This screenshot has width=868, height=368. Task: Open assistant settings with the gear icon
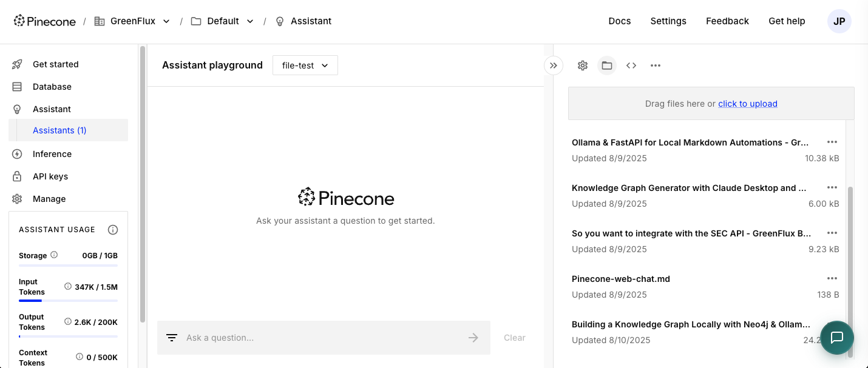click(x=582, y=65)
